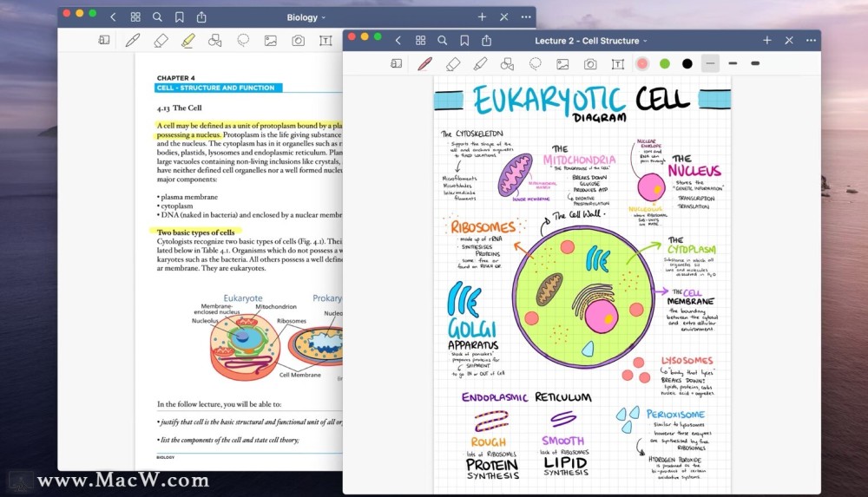Select the highlighter in Lecture 2 window
The image size is (868, 497).
pyautogui.click(x=480, y=64)
